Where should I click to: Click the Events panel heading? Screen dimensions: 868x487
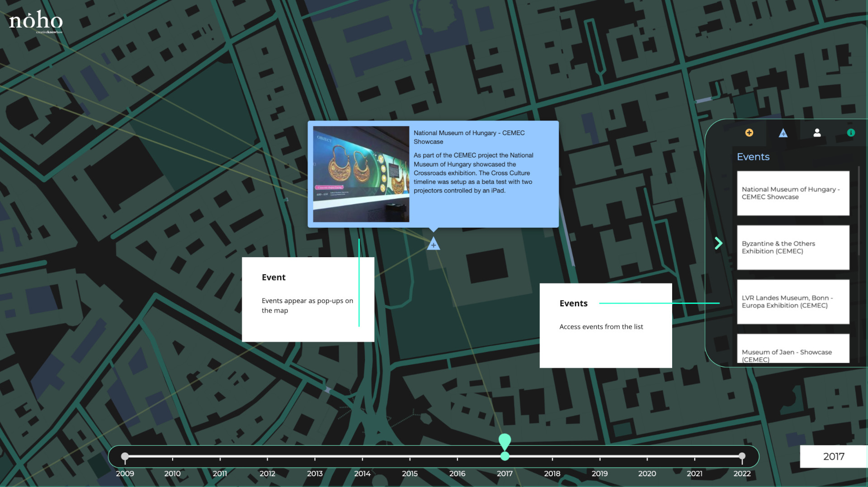(x=753, y=157)
